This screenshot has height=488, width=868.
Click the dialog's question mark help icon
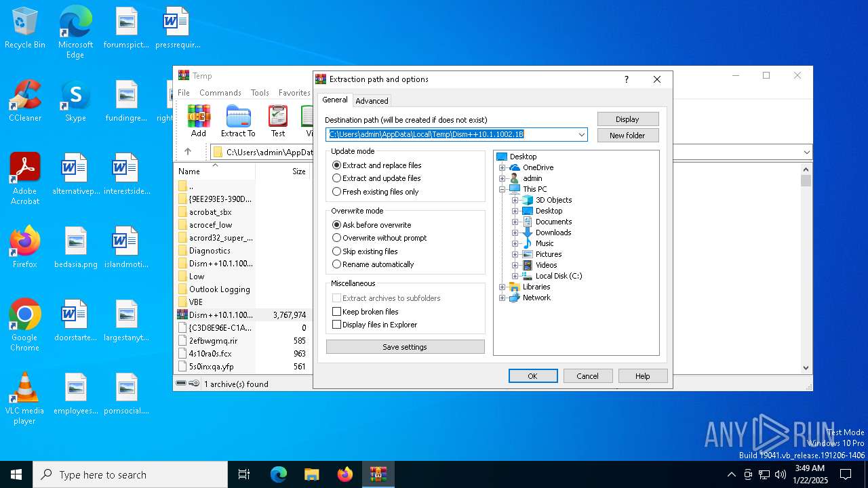click(626, 79)
